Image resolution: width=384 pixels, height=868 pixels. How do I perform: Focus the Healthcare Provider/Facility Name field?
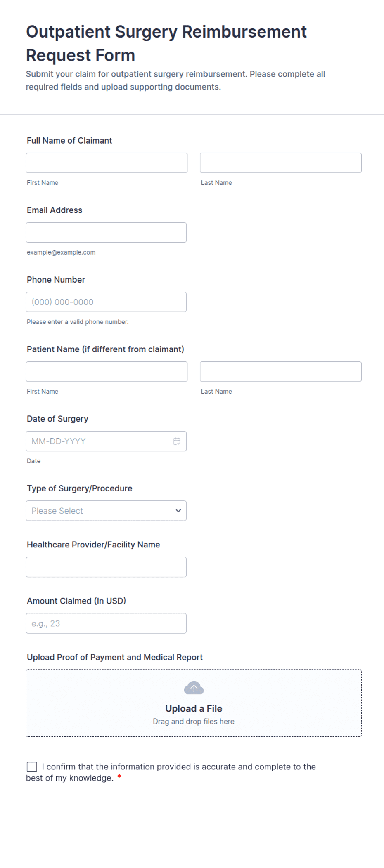pyautogui.click(x=106, y=567)
